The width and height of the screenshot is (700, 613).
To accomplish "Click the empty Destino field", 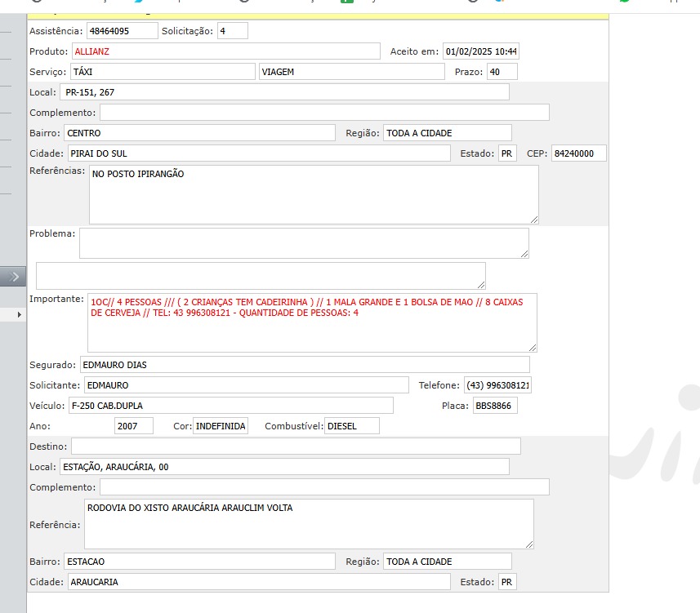I will (296, 446).
